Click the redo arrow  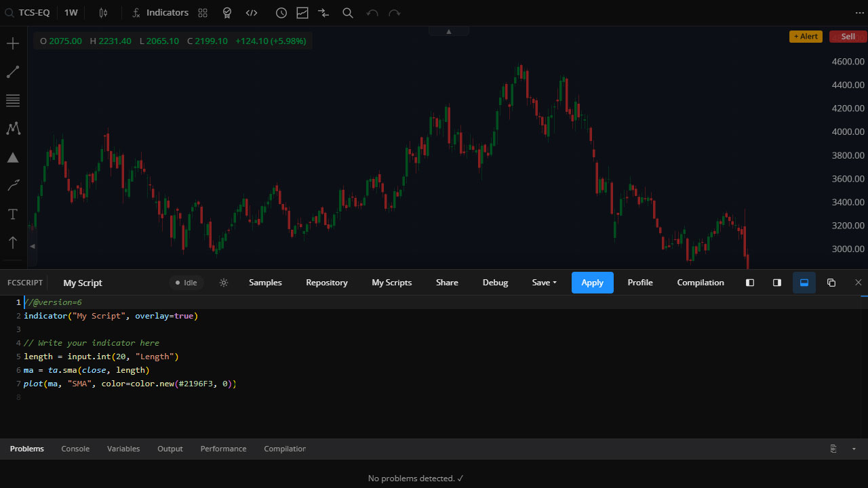tap(395, 12)
